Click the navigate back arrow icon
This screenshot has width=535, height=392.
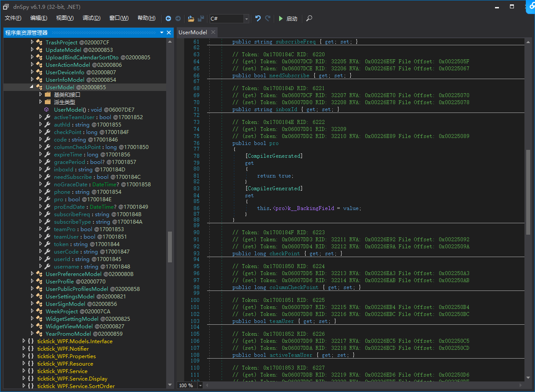pyautogui.click(x=168, y=18)
